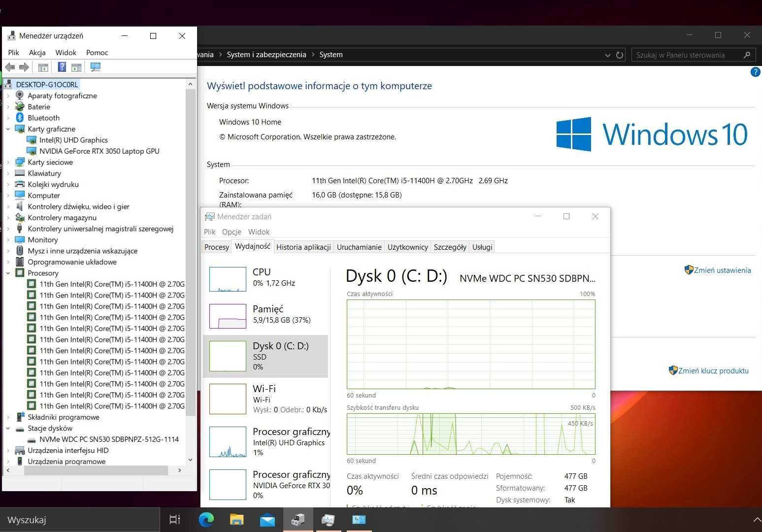The width and height of the screenshot is (762, 532).
Task: Show hidden system tray icons
Action: (x=757, y=519)
